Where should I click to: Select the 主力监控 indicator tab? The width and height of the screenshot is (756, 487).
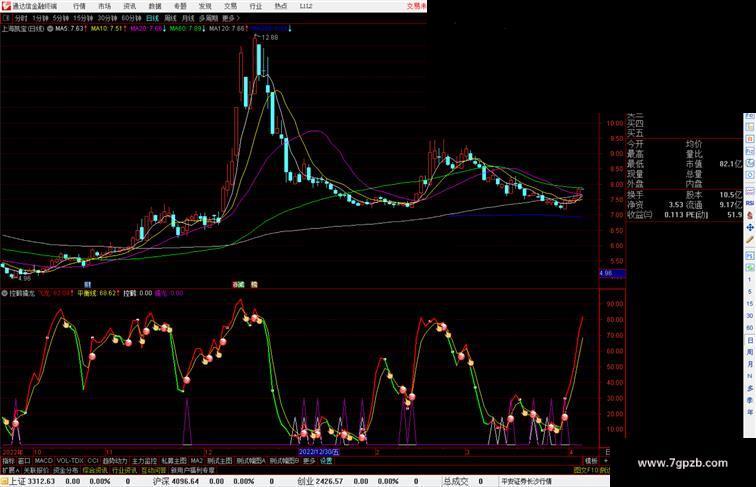click(x=144, y=461)
